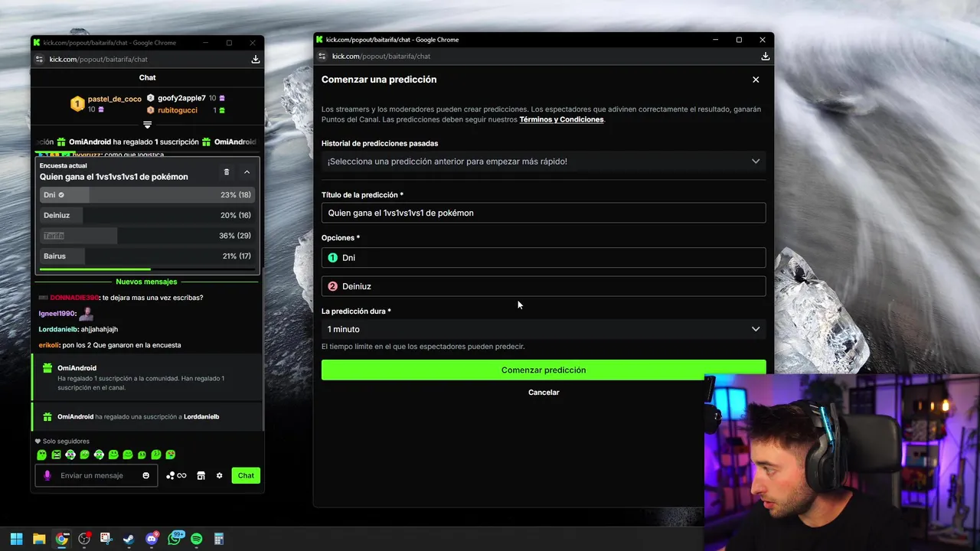Viewport: 980px width, 551px height.
Task: Click Comenzar predicción green button
Action: click(x=544, y=370)
